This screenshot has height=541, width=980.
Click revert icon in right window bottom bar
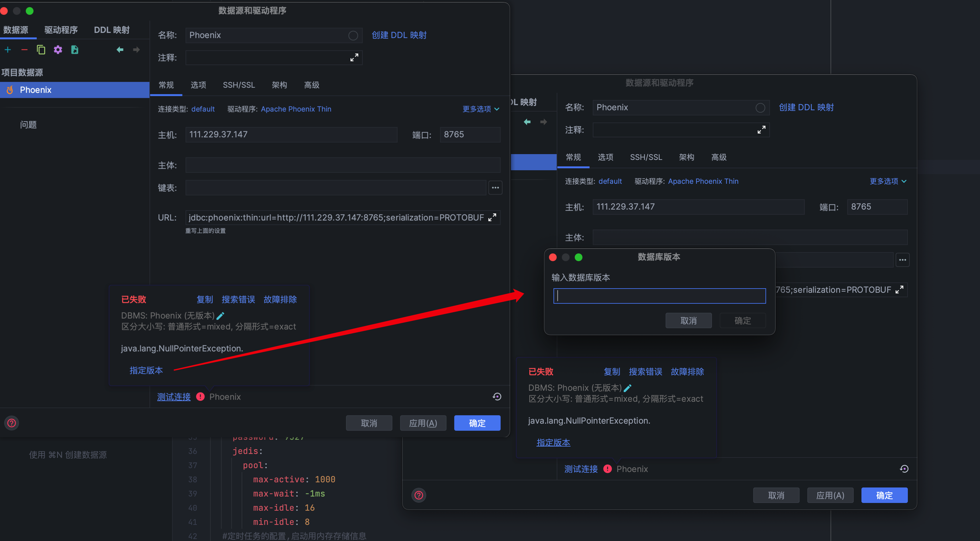[x=904, y=469]
